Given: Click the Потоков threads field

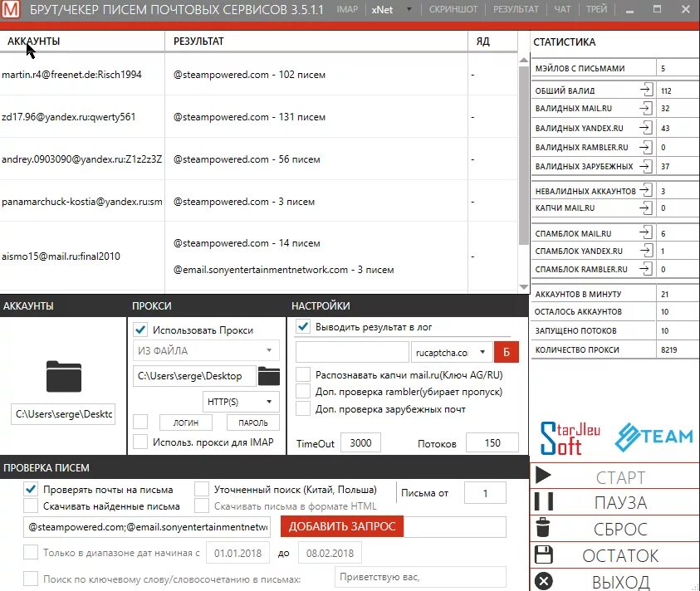Looking at the screenshot, I should coord(492,442).
